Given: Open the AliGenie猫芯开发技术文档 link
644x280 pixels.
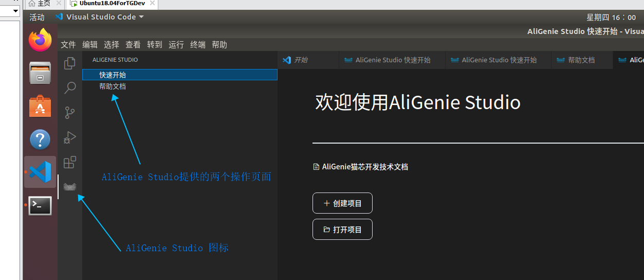Looking at the screenshot, I should tap(360, 167).
